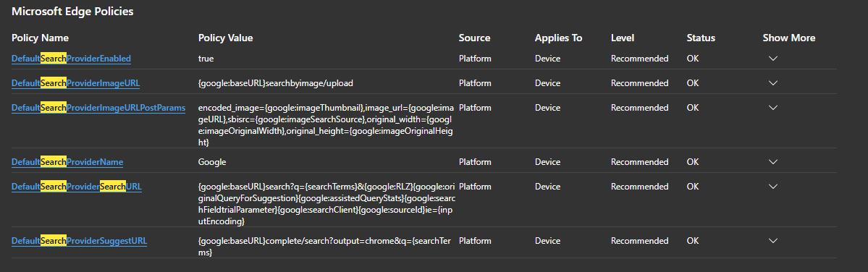
Task: Select the policy value 'Google'
Action: (212, 162)
